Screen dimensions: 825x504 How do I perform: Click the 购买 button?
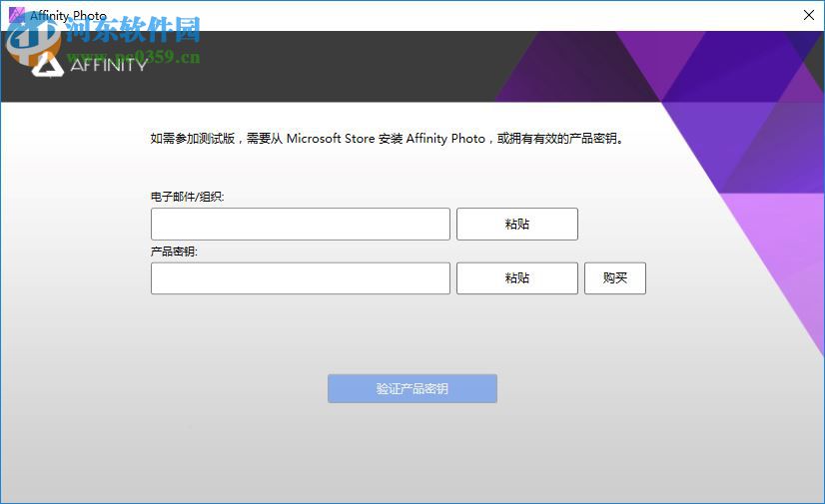click(x=615, y=278)
